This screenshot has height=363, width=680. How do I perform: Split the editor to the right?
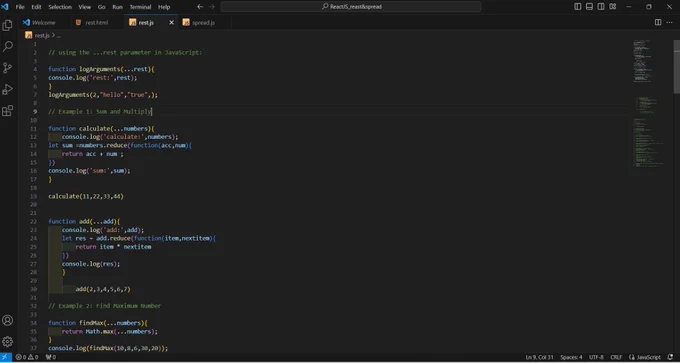(658, 23)
